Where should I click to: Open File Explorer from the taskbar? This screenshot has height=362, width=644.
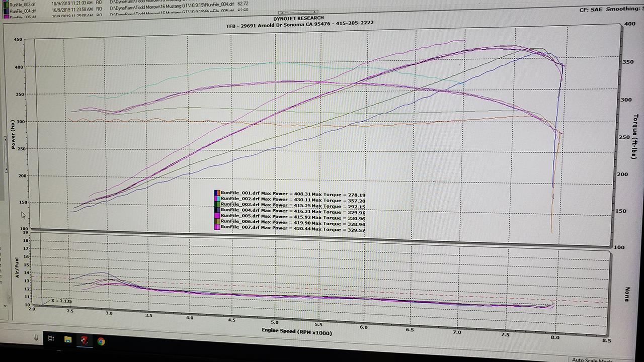[x=68, y=340]
